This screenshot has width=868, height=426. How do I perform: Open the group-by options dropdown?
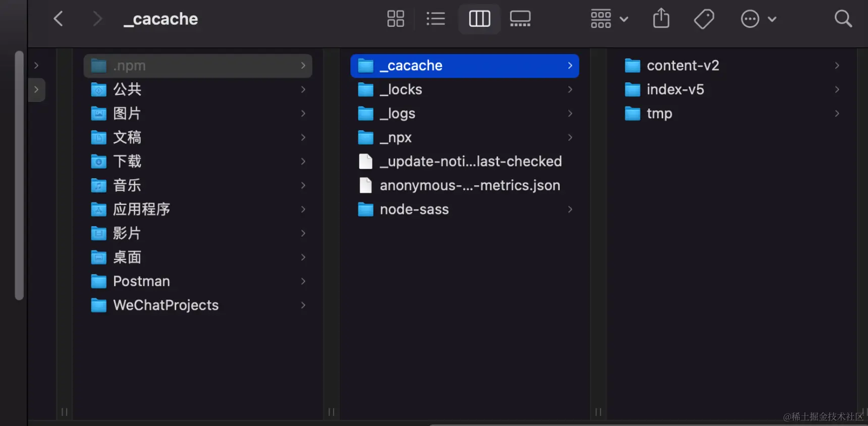(609, 19)
